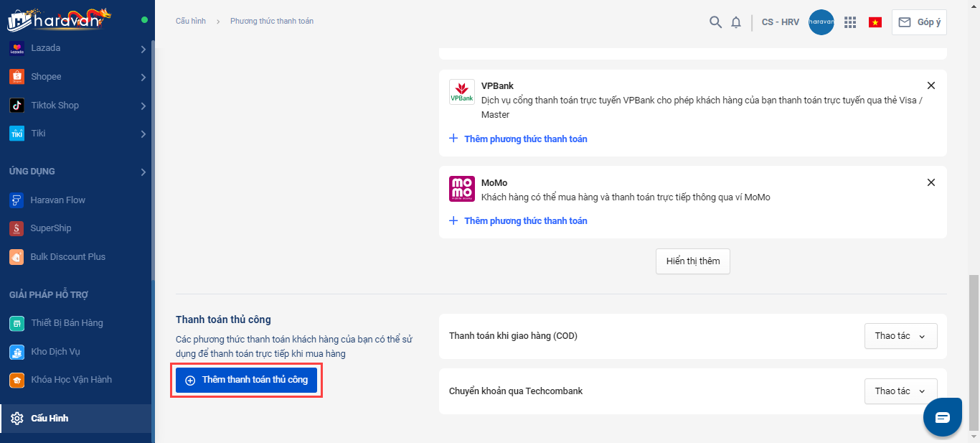The height and width of the screenshot is (443, 980).
Task: Click Chuyển khoản qua Techcombank text
Action: [x=516, y=391]
